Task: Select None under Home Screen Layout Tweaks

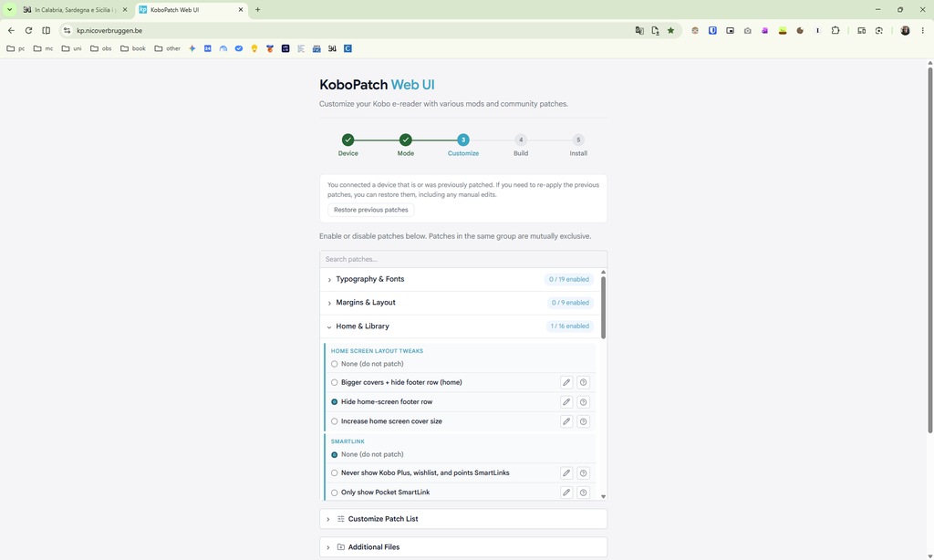Action: 334,364
